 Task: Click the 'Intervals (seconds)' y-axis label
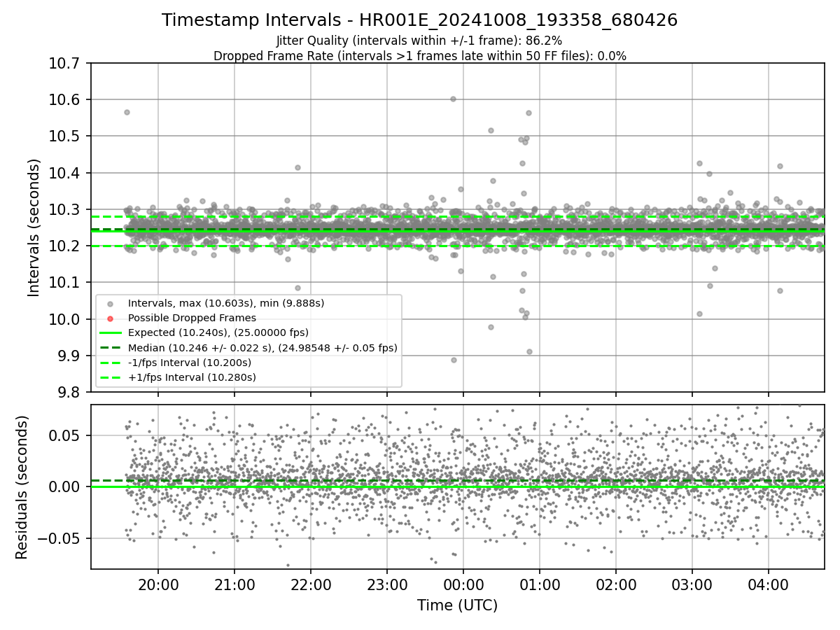coord(34,227)
